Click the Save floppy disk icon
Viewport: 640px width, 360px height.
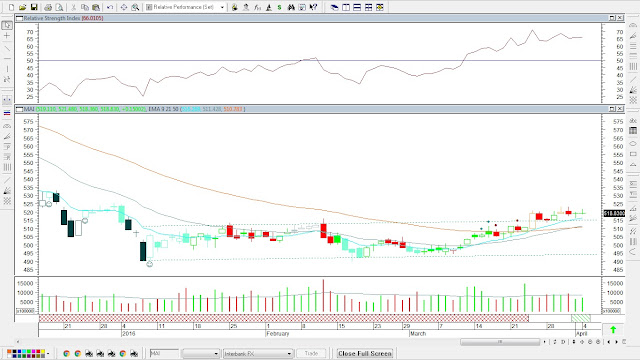[x=34, y=7]
